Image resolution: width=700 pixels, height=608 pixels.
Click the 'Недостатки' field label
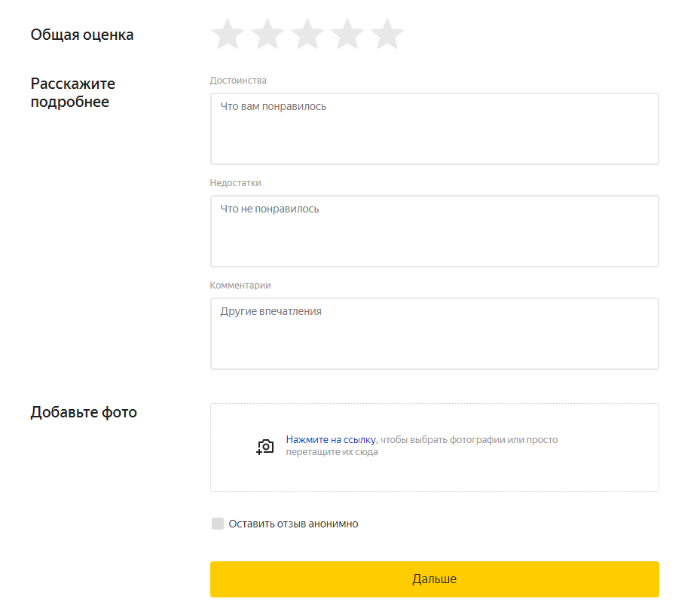click(236, 183)
